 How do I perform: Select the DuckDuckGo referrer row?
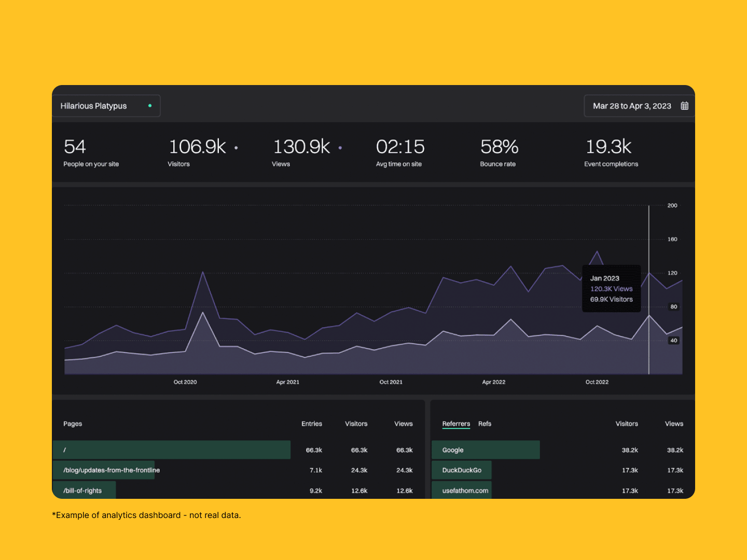(563, 470)
